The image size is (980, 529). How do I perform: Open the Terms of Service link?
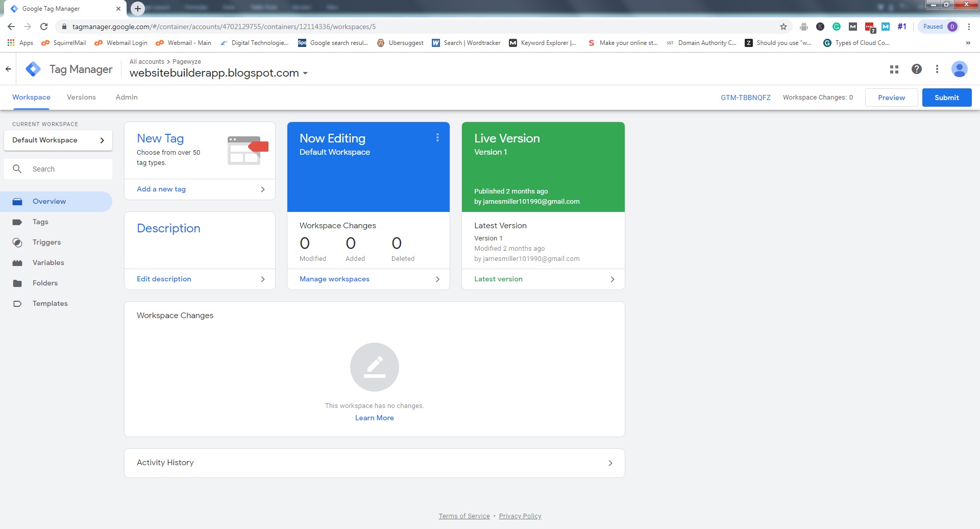pyautogui.click(x=464, y=516)
